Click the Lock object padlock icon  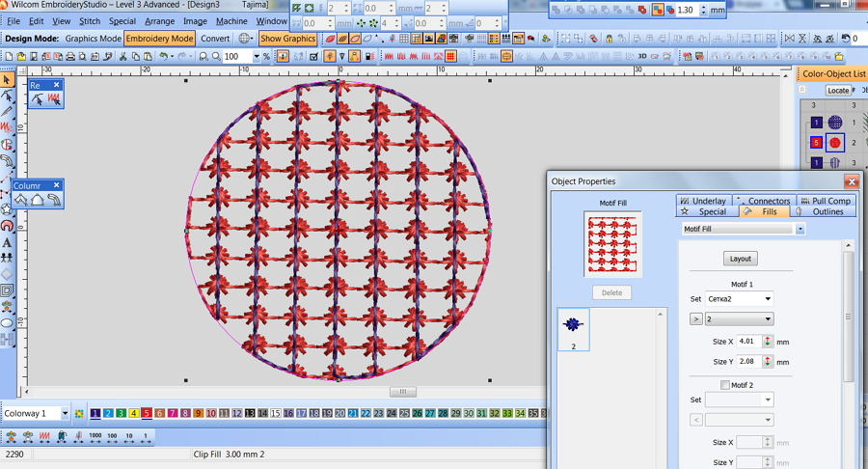(609, 39)
